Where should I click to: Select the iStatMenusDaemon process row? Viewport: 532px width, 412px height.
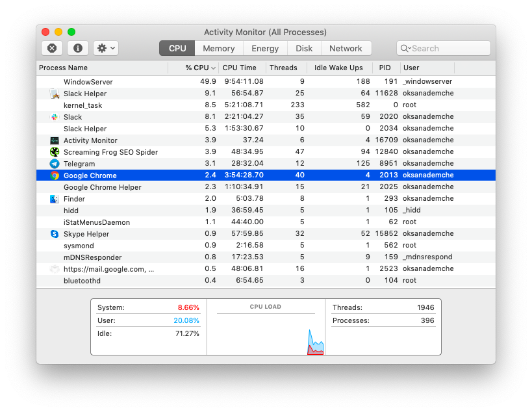coord(266,222)
